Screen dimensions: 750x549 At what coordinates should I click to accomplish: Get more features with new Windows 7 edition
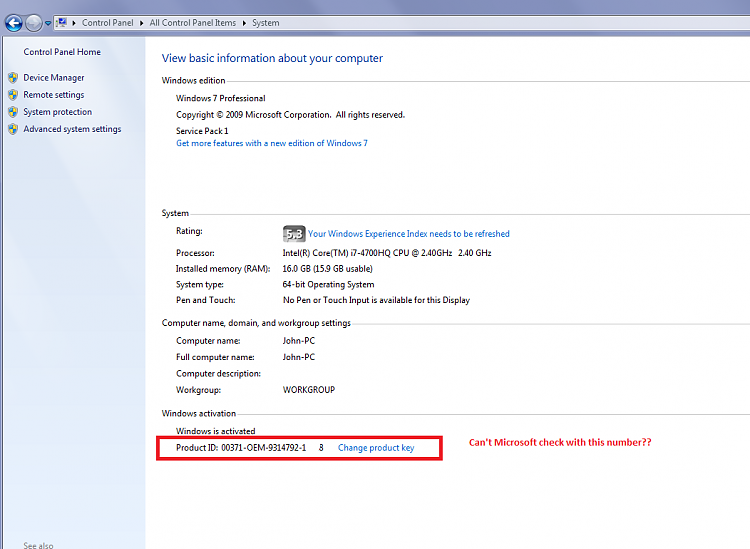272,143
